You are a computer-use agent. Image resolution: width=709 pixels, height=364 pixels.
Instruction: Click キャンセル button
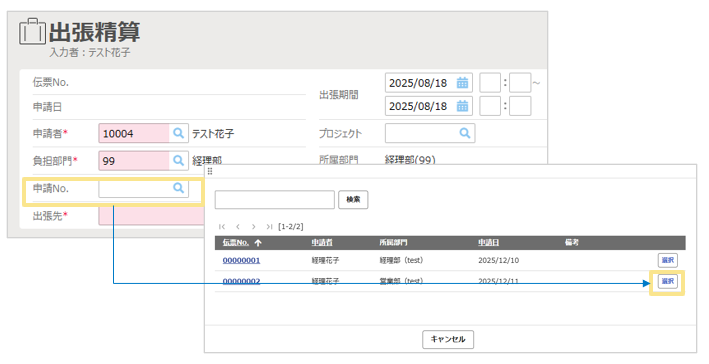coord(448,339)
